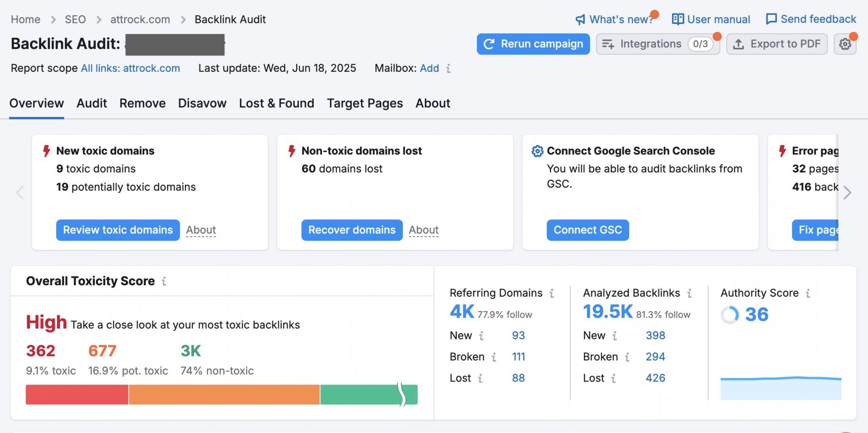
Task: Click lightning icon on Non-toxic domains lost card
Action: click(x=292, y=151)
